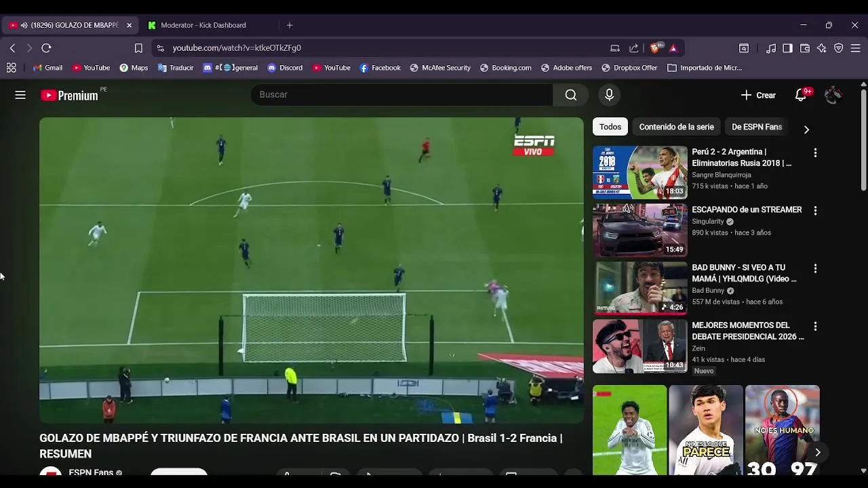Viewport: 868px width, 488px height.
Task: Open Brave VPN shield icon
Action: pyautogui.click(x=839, y=48)
